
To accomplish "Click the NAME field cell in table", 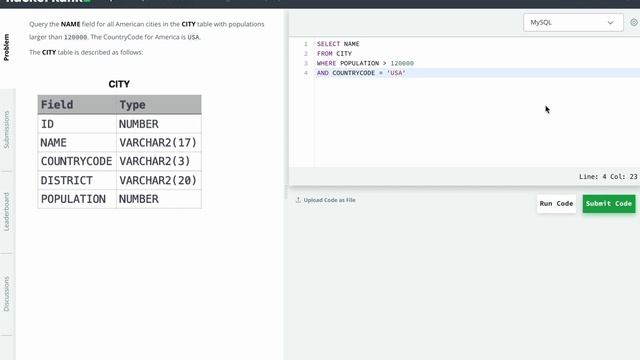I will tap(77, 143).
